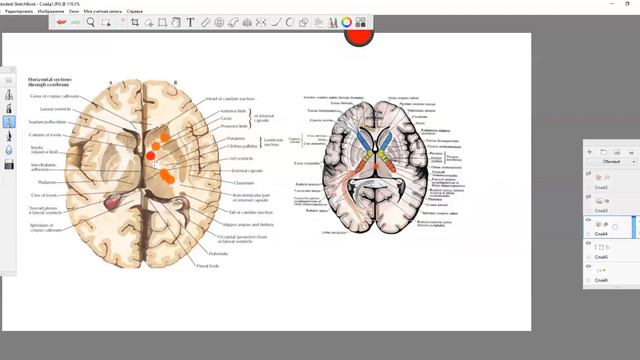Open the Perspective guides tool
This screenshot has height=360, width=640.
tap(247, 22)
